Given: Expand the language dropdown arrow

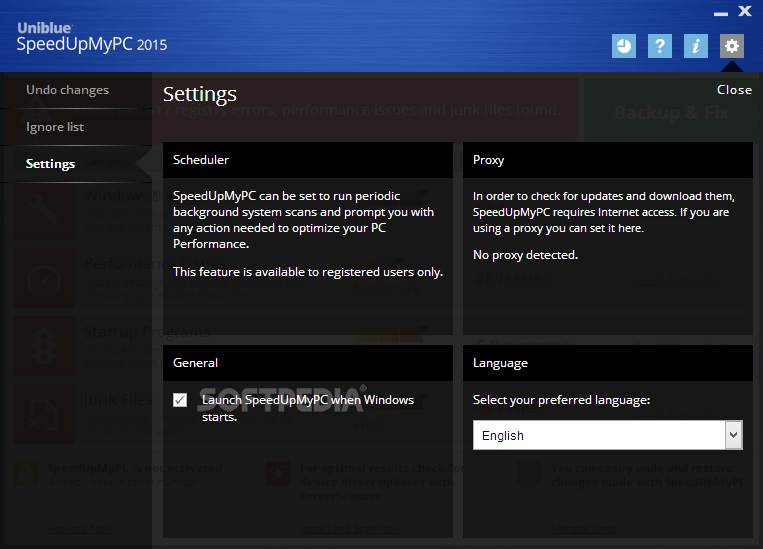Looking at the screenshot, I should (734, 435).
